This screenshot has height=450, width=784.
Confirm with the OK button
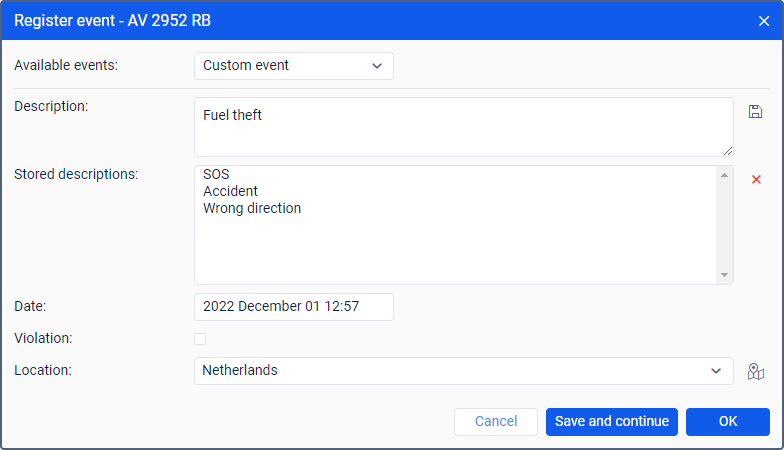tap(727, 421)
